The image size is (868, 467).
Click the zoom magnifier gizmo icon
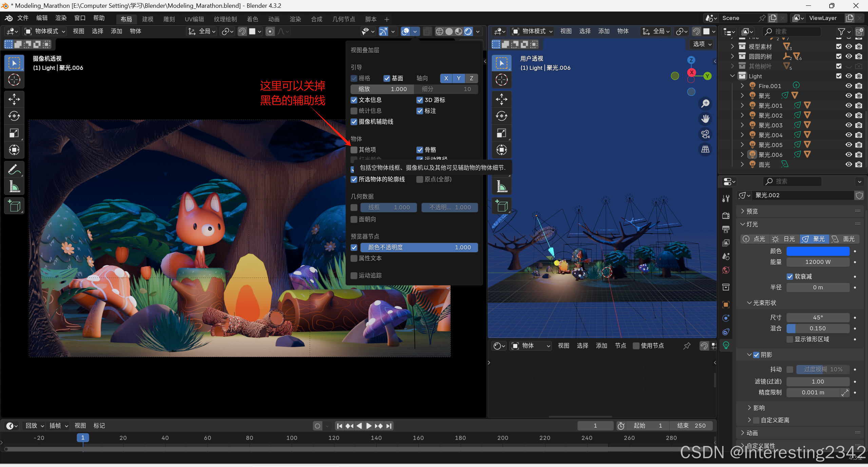pos(706,103)
